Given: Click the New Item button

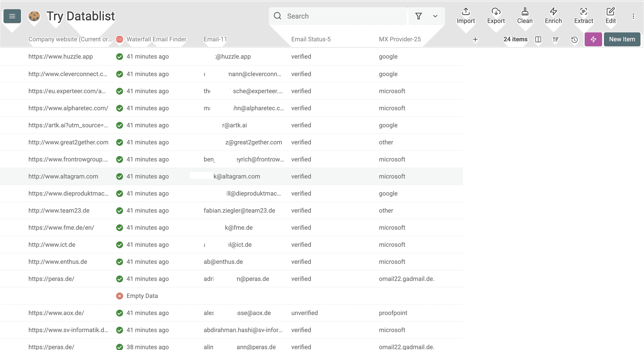Looking at the screenshot, I should 622,39.
